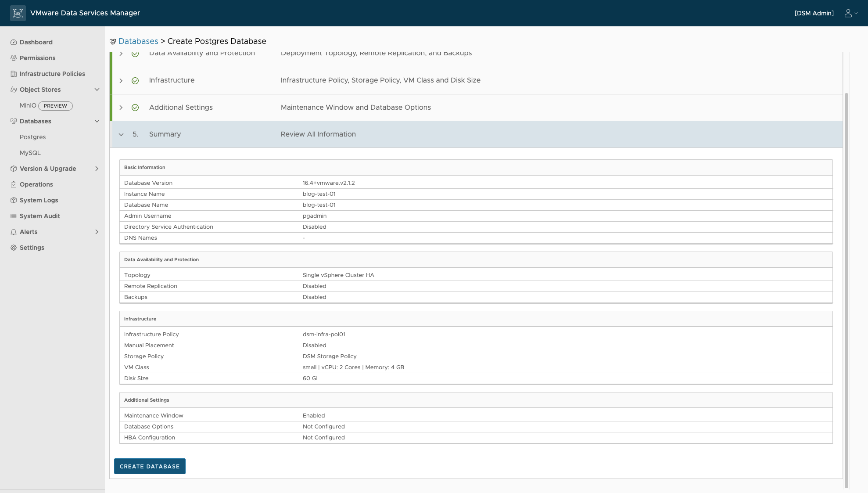Click the System Audit list icon

14,216
